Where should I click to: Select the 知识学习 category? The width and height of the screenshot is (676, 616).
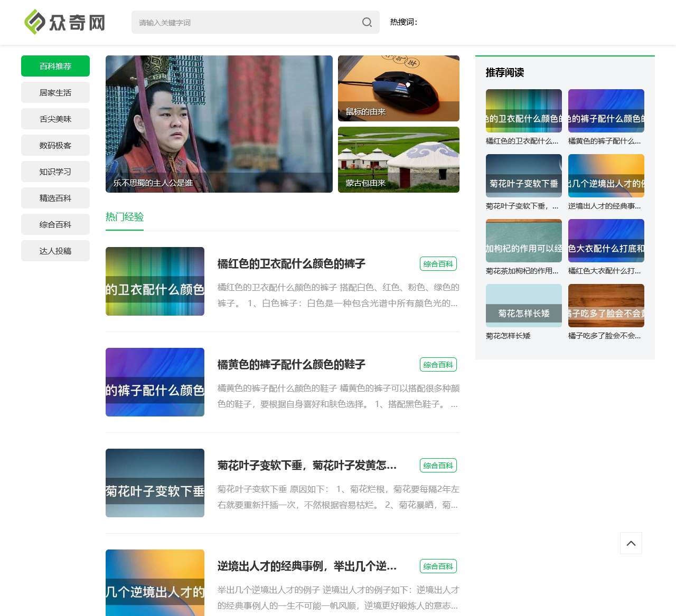[55, 172]
